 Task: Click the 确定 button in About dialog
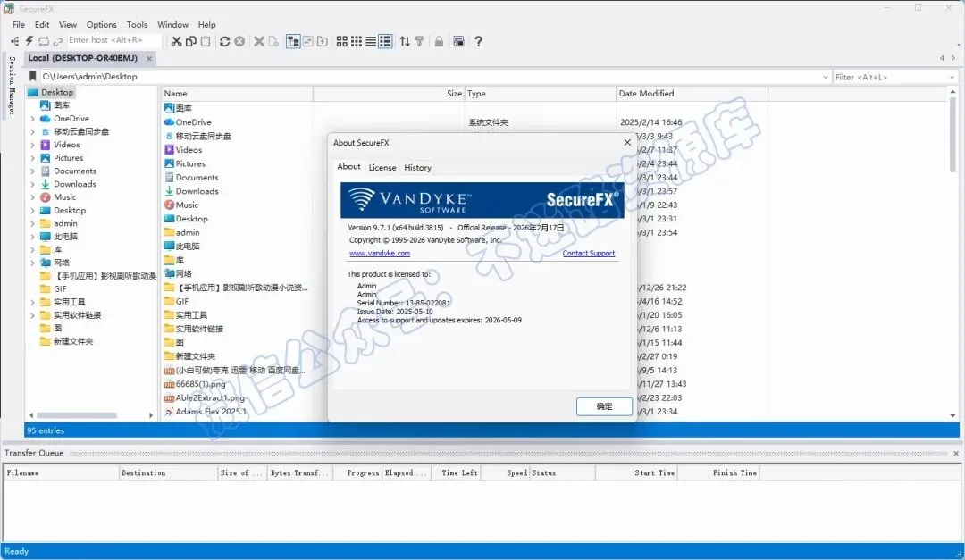click(x=604, y=406)
